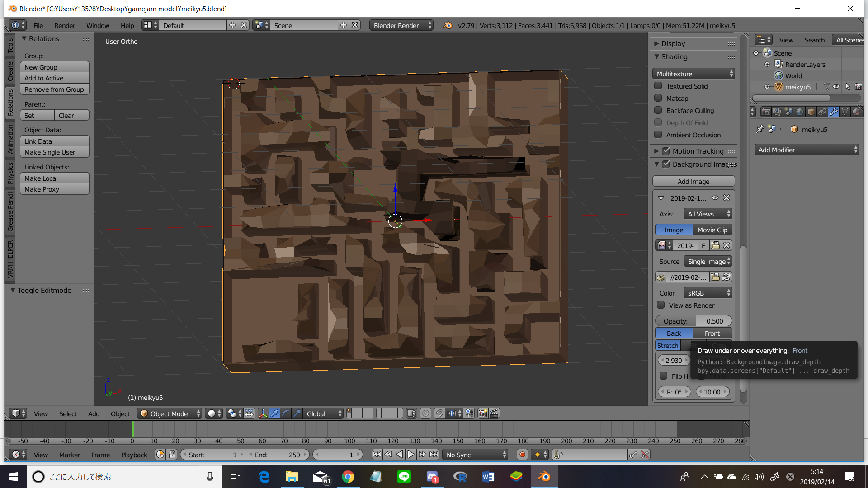This screenshot has width=868, height=488.
Task: Open the Render properties camera tab
Action: click(x=765, y=112)
